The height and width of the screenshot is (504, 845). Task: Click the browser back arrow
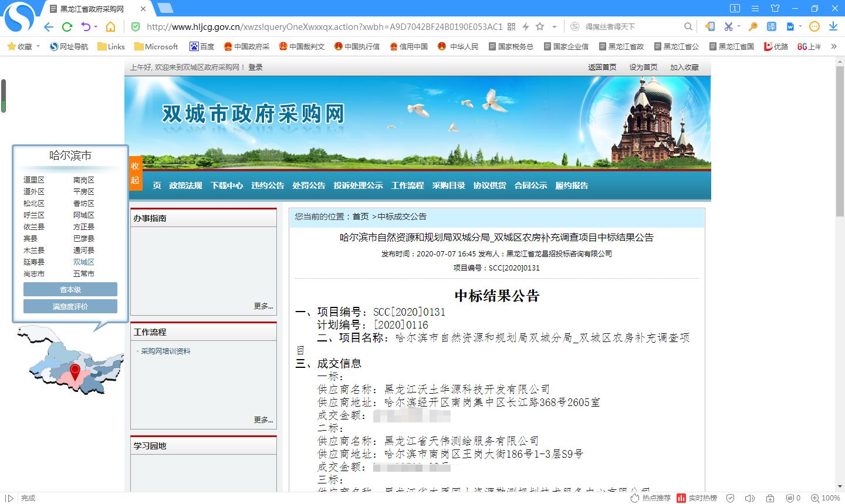tap(49, 26)
